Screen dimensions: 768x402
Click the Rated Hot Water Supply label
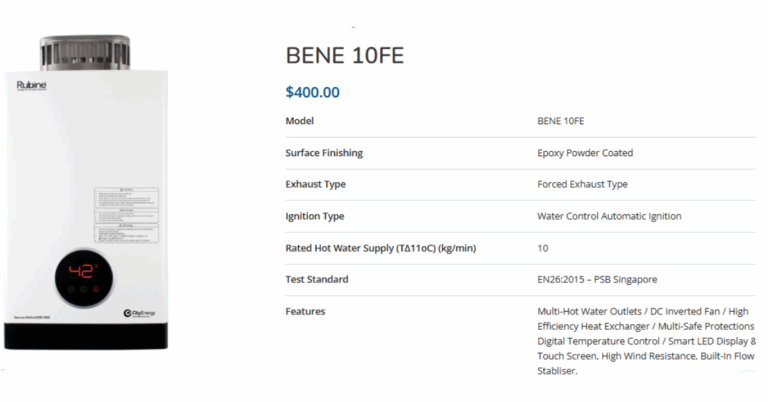click(x=381, y=248)
